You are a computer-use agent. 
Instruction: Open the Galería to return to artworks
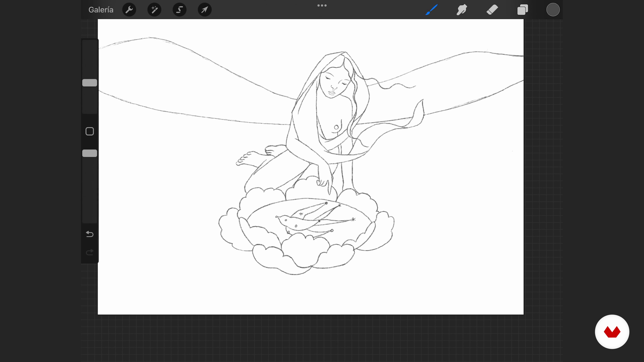101,10
